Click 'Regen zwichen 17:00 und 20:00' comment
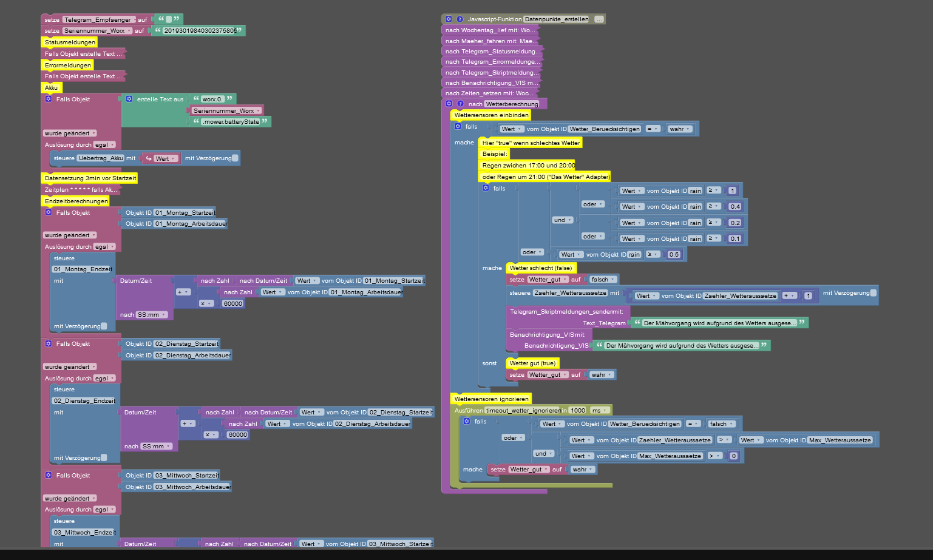 point(528,166)
